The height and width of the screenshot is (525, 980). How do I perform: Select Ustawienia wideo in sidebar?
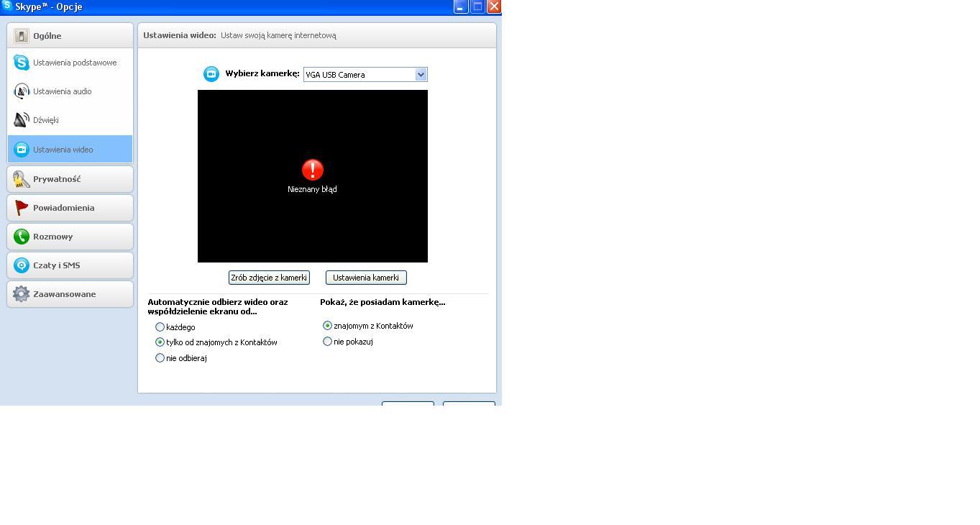[70, 150]
